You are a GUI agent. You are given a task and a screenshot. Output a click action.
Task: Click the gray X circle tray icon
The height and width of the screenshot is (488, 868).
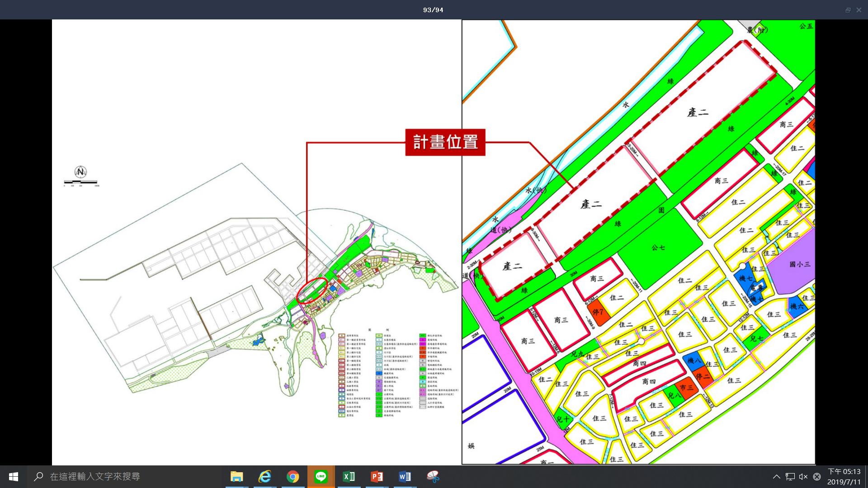817,477
